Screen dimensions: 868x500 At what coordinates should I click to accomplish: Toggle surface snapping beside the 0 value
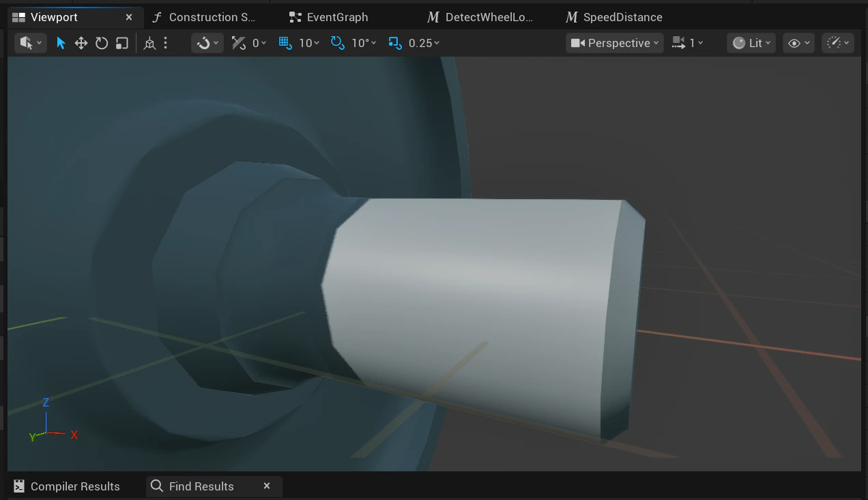tap(238, 43)
